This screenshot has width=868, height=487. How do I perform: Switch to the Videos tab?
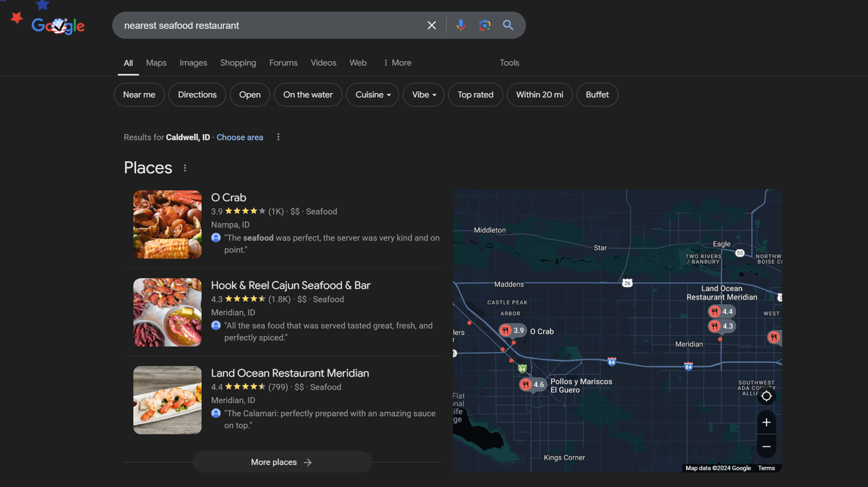[323, 63]
